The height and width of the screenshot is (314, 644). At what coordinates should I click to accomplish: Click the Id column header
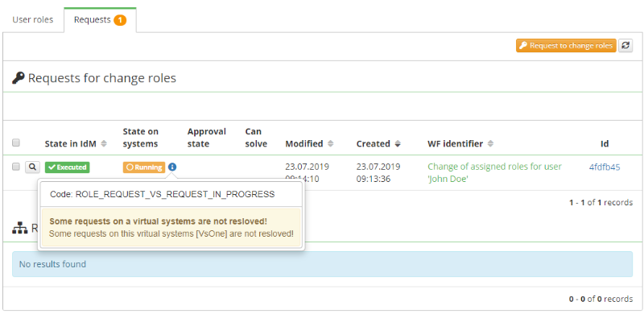pyautogui.click(x=605, y=144)
